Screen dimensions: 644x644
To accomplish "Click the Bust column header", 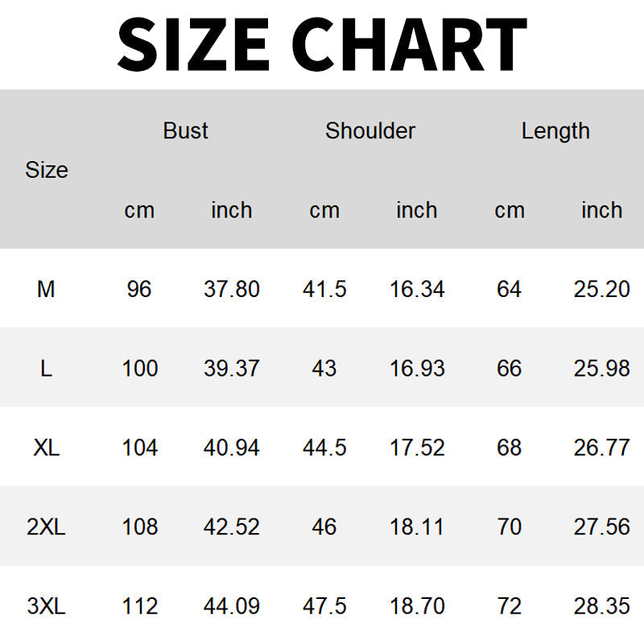I will tap(185, 130).
